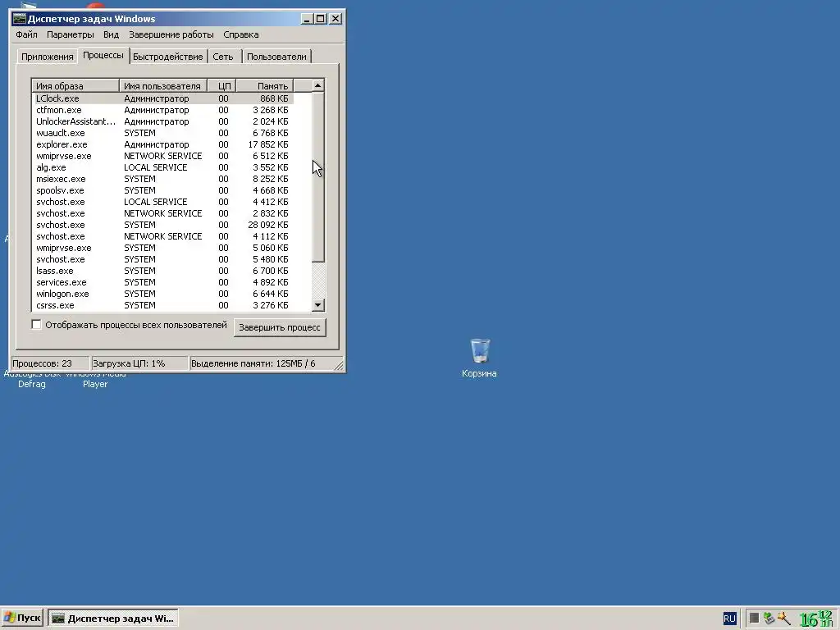Enable 'Отображать процессы всех пользователей' checkbox
840x630 pixels.
pyautogui.click(x=36, y=325)
